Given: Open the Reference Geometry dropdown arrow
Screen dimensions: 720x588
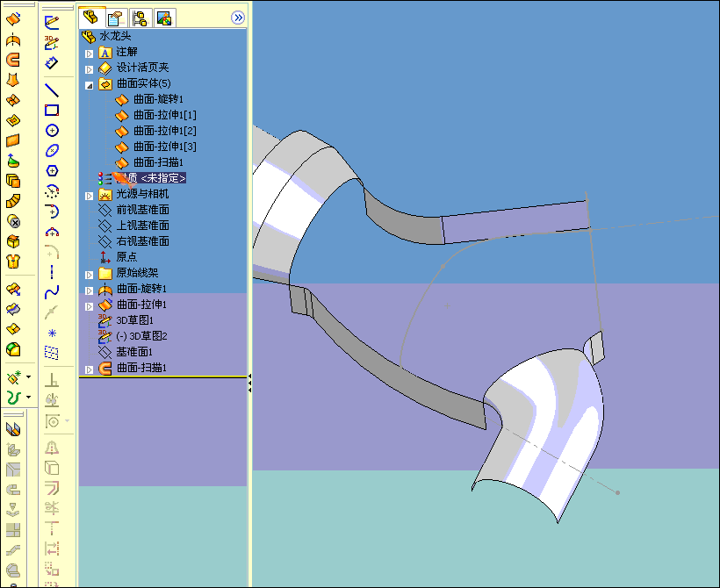Looking at the screenshot, I should 28,376.
